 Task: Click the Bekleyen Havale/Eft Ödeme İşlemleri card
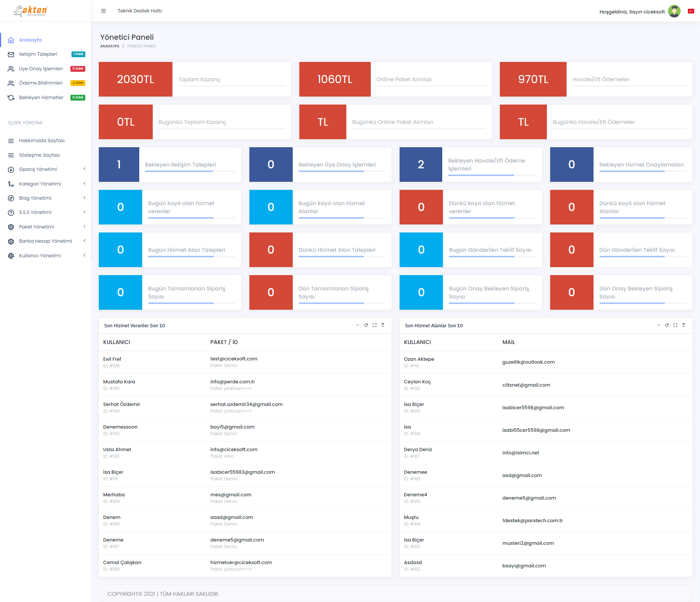pyautogui.click(x=471, y=165)
